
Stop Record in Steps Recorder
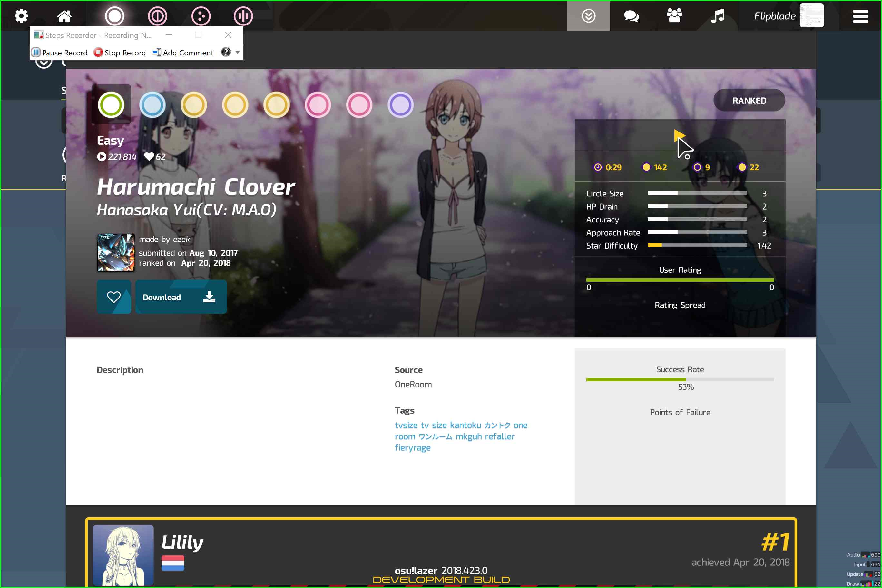pyautogui.click(x=120, y=52)
